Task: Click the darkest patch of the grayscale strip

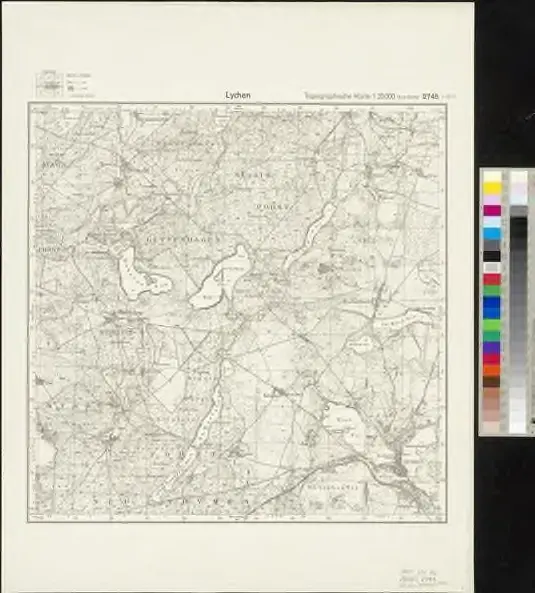Action: pyautogui.click(x=518, y=227)
